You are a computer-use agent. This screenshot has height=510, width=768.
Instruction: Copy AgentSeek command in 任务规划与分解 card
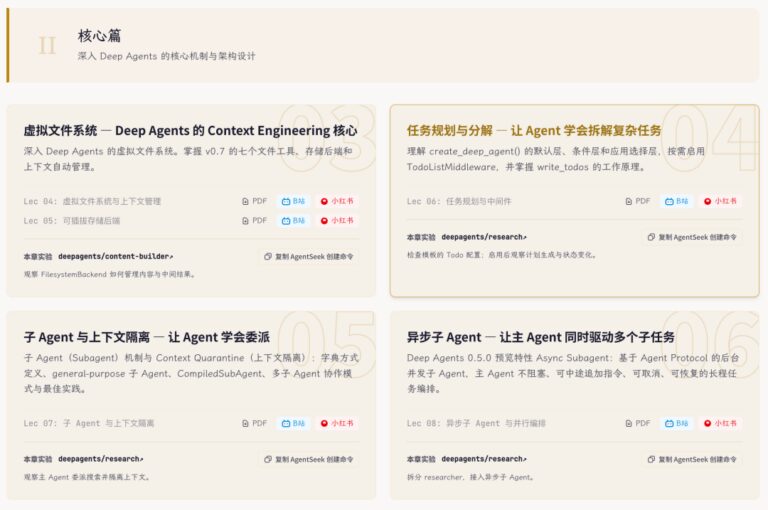[692, 237]
